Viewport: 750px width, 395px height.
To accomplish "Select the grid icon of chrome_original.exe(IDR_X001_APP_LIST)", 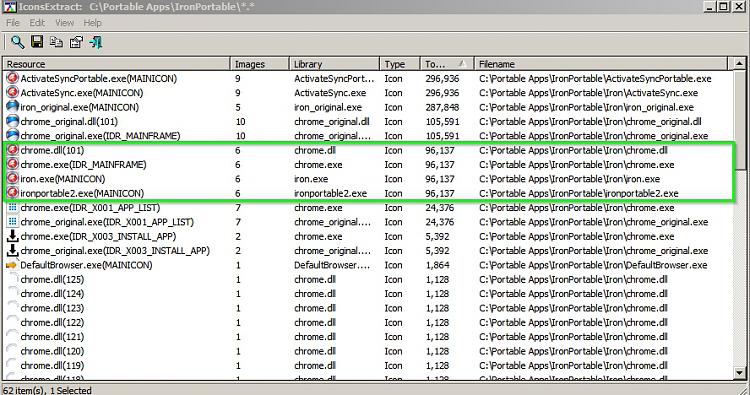I will pyautogui.click(x=12, y=221).
